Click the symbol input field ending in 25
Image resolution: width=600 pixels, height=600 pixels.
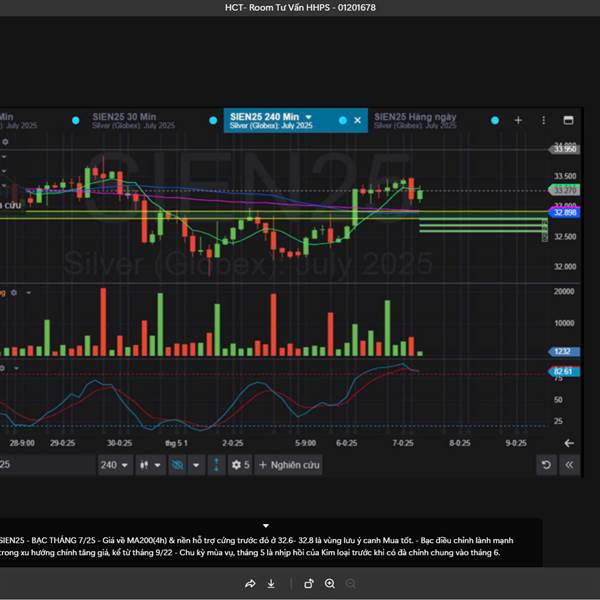click(x=47, y=465)
